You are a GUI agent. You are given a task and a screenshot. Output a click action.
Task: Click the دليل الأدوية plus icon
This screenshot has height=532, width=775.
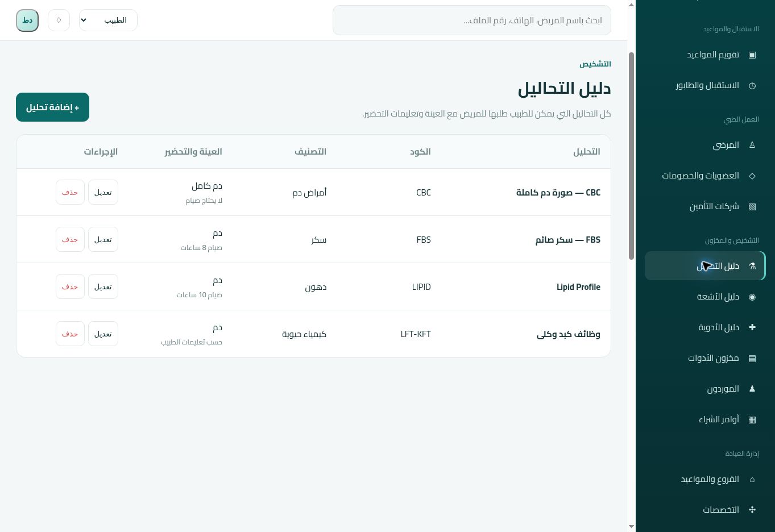(x=752, y=327)
